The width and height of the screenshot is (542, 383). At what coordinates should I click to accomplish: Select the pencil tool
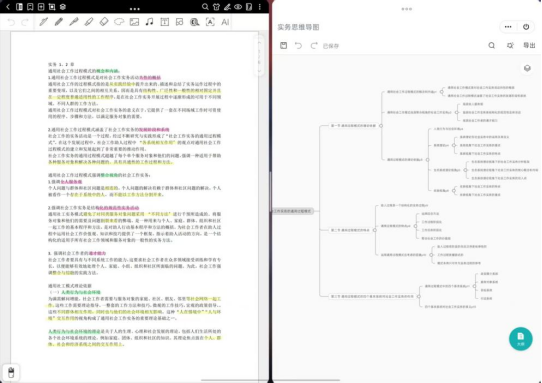click(58, 22)
